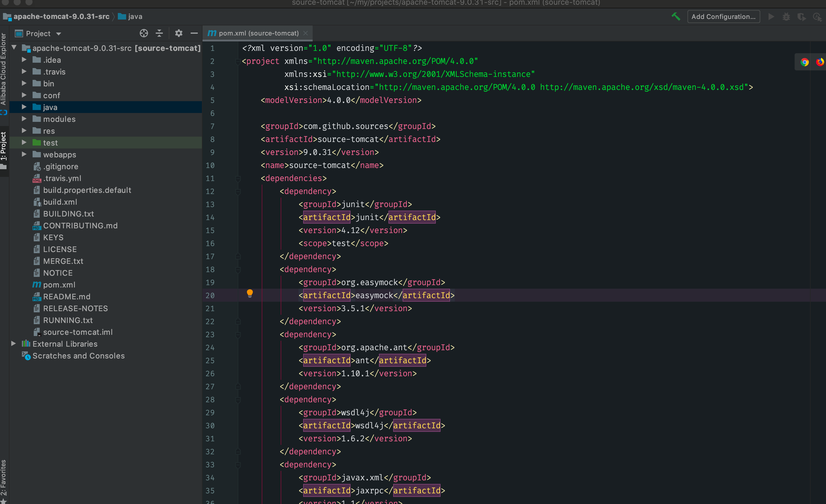The width and height of the screenshot is (826, 504).
Task: Fold the dependencies block on line 11
Action: pos(238,178)
